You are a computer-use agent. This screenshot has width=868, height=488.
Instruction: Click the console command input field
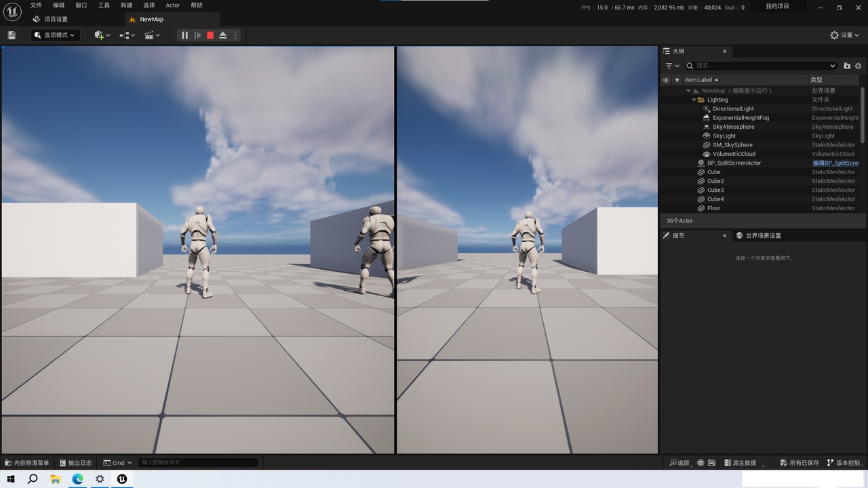199,463
